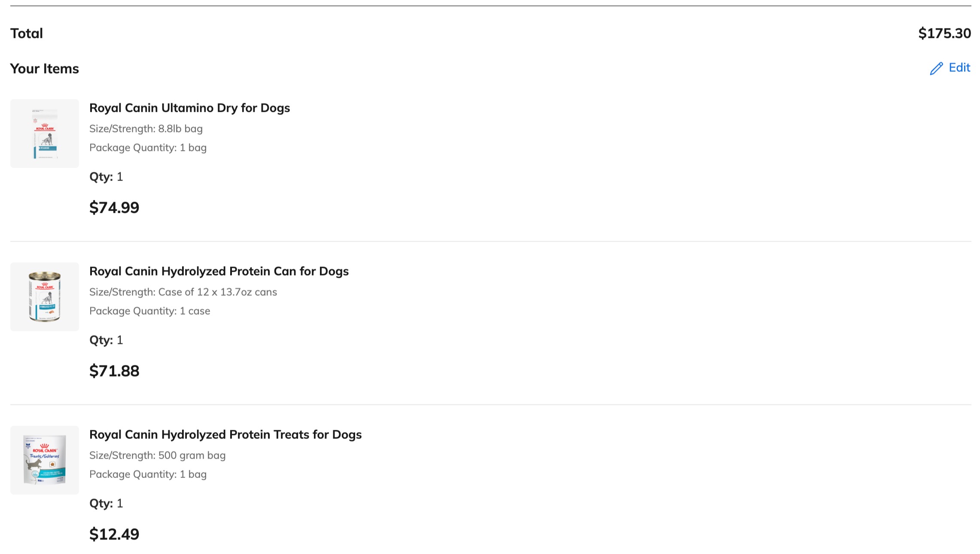Screen dimensions: 980x554
Task: Click the $71.88 price of canned food
Action: click(x=114, y=371)
